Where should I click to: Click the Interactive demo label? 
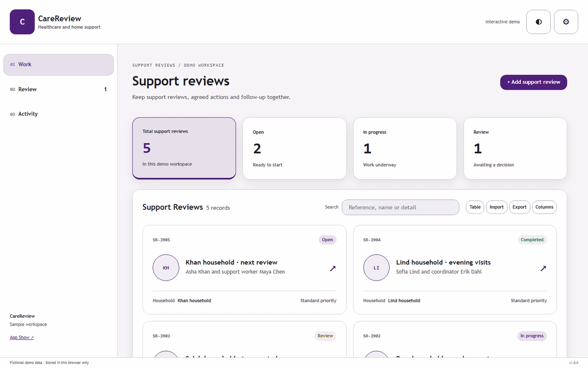pyautogui.click(x=502, y=22)
